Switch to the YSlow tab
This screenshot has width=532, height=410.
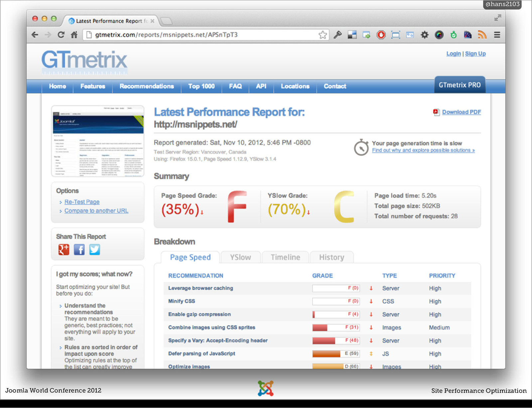(x=241, y=257)
